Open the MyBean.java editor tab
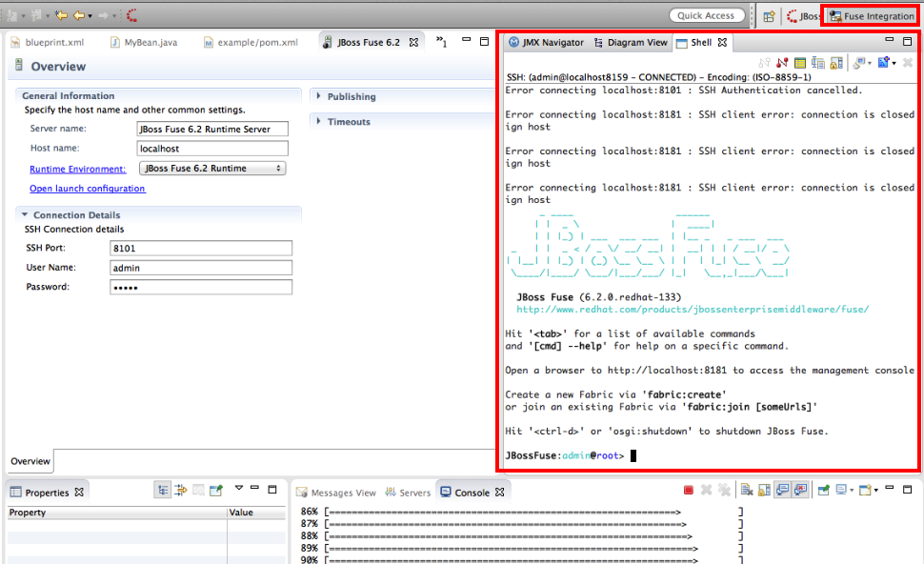The image size is (924, 564). click(144, 43)
